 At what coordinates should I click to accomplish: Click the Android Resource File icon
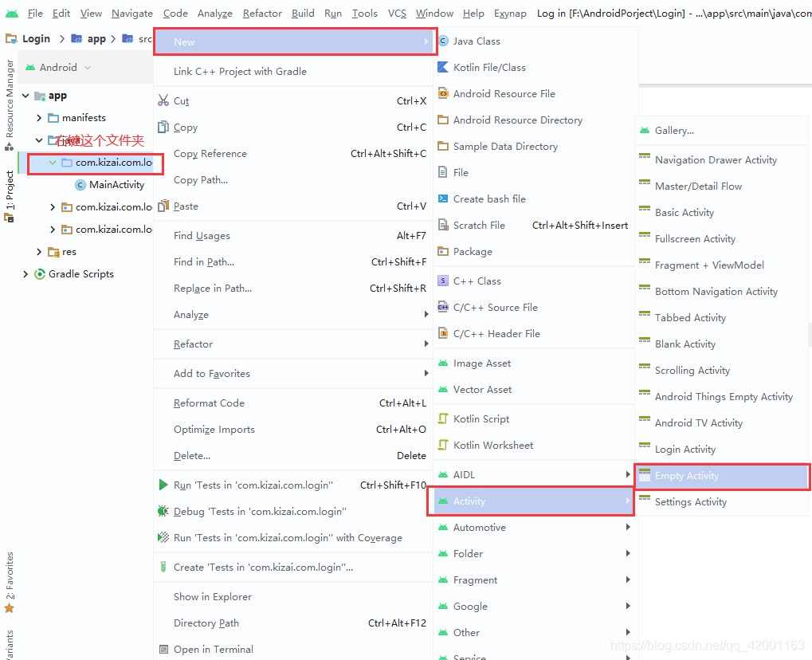(443, 93)
